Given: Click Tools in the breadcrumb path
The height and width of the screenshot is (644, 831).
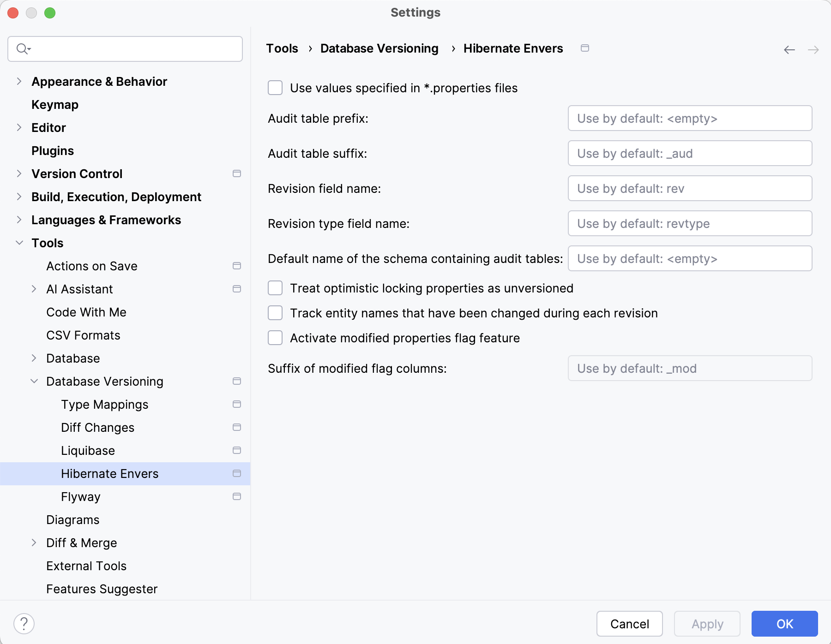Looking at the screenshot, I should point(282,48).
